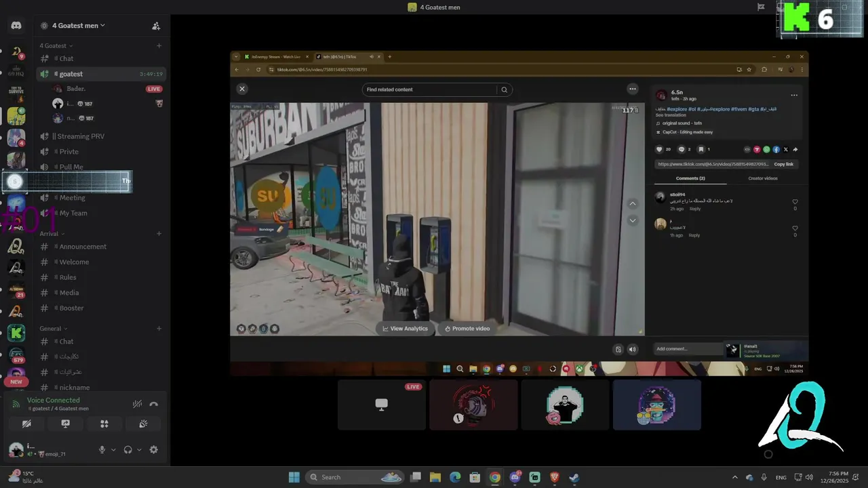This screenshot has height=488, width=868.
Task: Select the teal-haired avatar participant tile
Action: click(x=656, y=405)
